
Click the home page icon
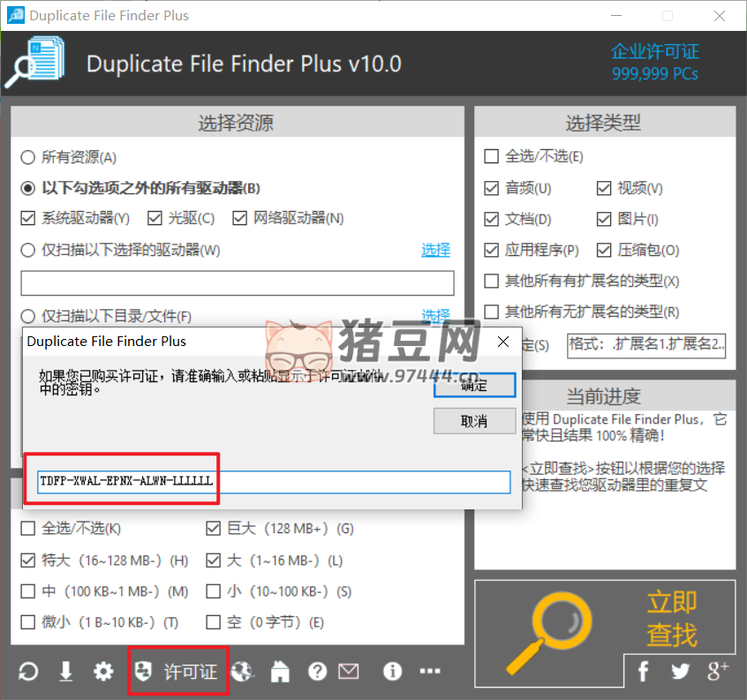click(280, 672)
